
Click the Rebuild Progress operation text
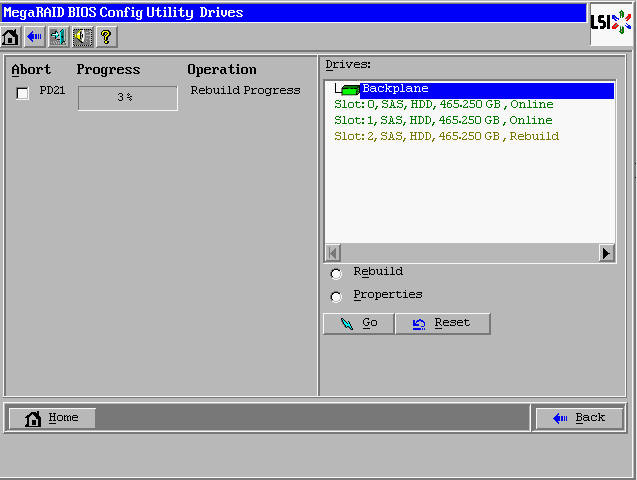point(245,90)
